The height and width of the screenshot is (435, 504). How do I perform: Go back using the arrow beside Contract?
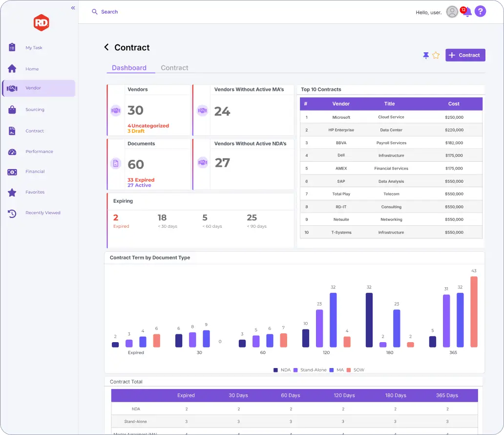point(106,47)
